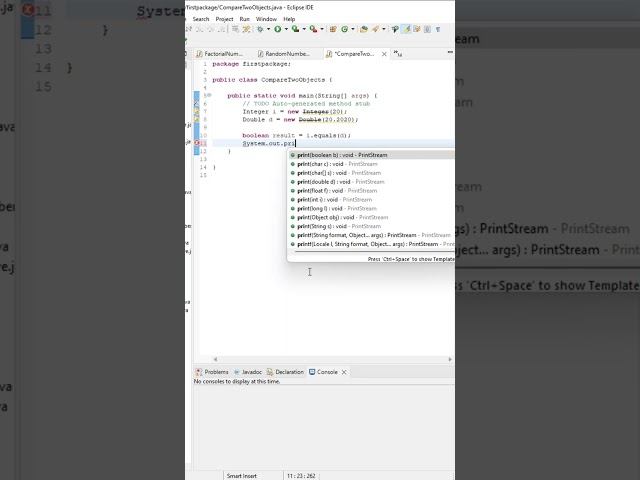Choose print(long l) suggestion
Image resolution: width=640 pixels, height=480 pixels.
tap(371, 209)
